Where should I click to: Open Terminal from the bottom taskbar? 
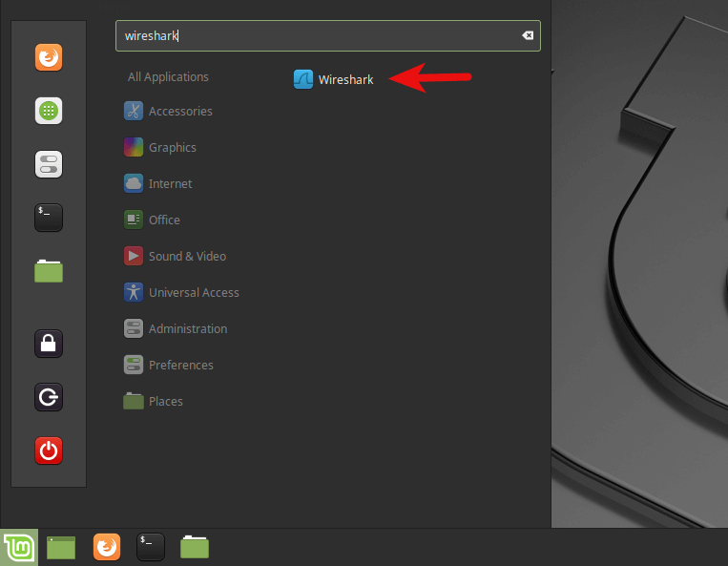(x=151, y=547)
